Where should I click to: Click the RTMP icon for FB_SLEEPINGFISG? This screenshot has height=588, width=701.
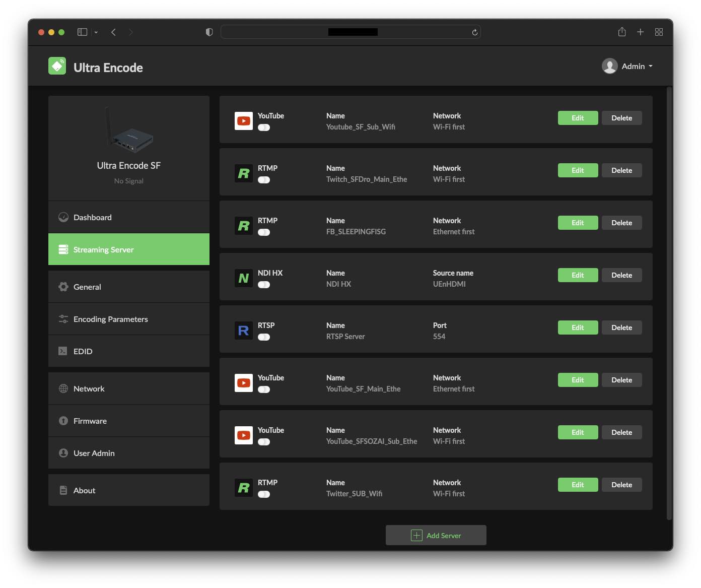[244, 226]
